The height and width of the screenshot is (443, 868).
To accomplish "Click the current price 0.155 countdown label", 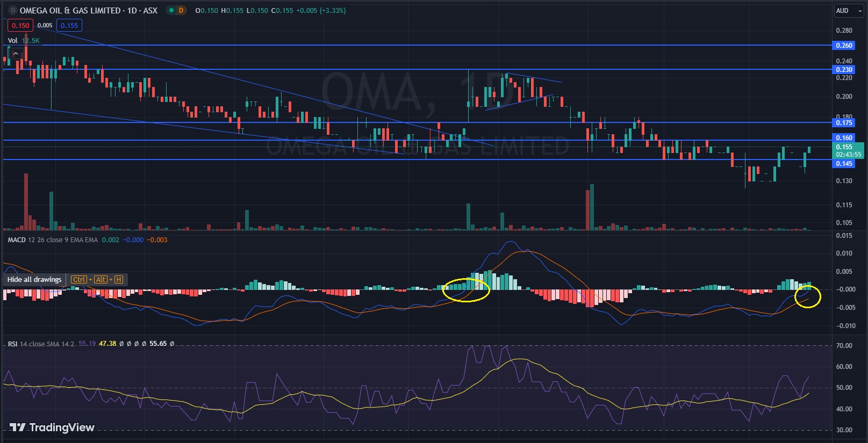I will tap(848, 150).
